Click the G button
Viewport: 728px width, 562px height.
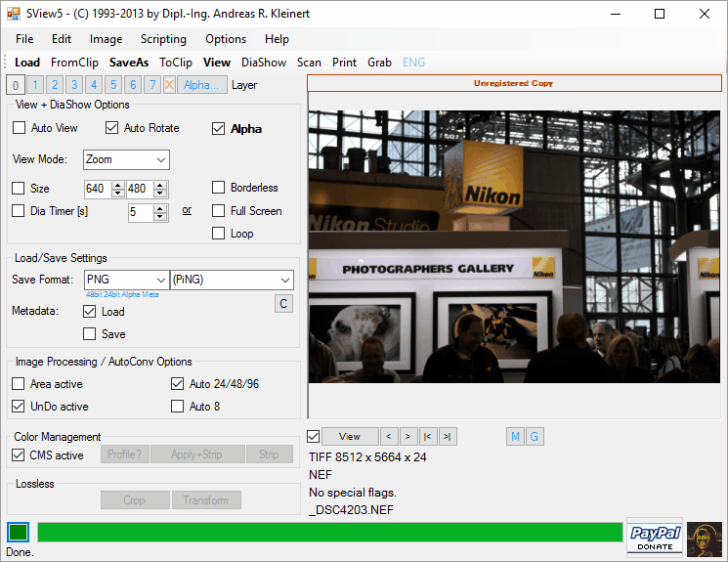535,436
